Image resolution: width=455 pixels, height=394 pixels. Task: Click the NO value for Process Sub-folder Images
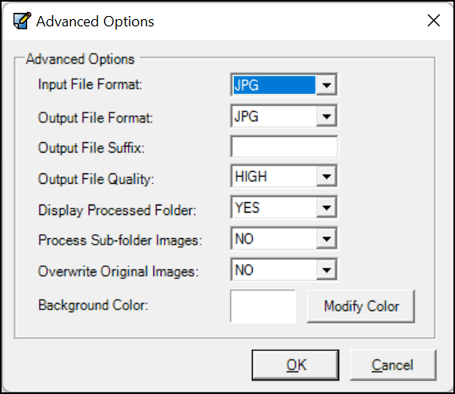[244, 239]
